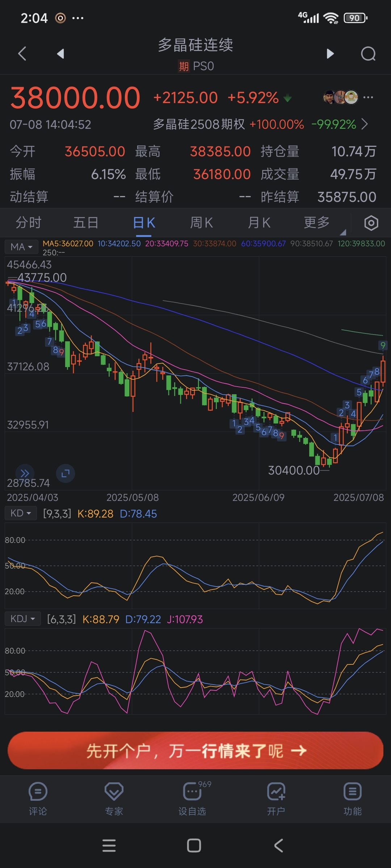Image resolution: width=391 pixels, height=868 pixels.
Task: Tap the PS0 contract code
Action: click(x=203, y=66)
